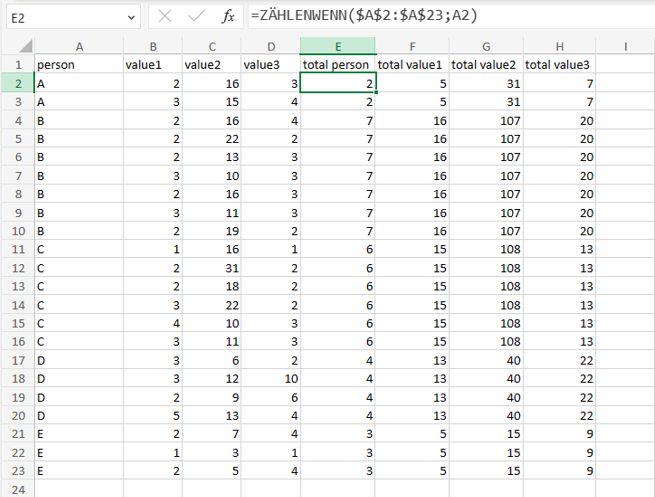
Task: Click cell G4 with value 107
Action: coord(486,120)
